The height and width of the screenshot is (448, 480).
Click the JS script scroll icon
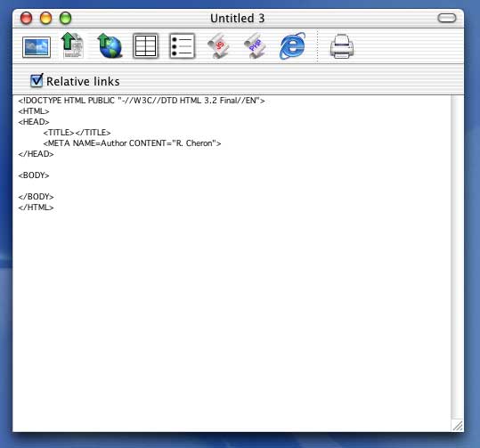(x=218, y=46)
